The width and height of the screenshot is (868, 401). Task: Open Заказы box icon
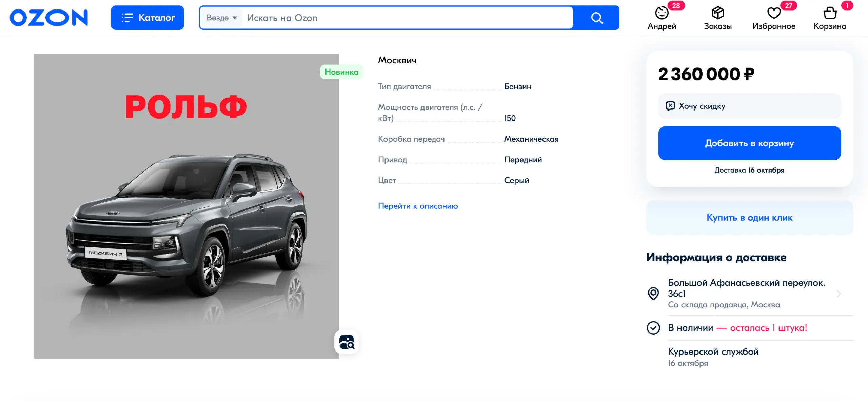(718, 14)
